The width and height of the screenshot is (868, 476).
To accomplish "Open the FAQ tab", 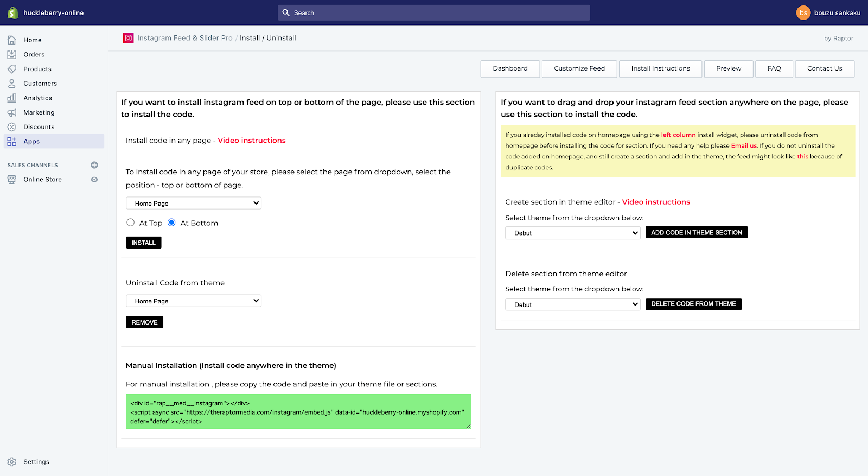I will pos(774,69).
